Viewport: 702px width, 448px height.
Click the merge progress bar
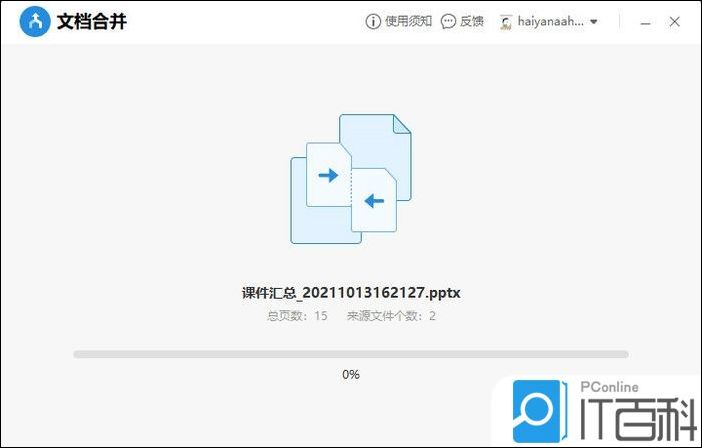351,354
